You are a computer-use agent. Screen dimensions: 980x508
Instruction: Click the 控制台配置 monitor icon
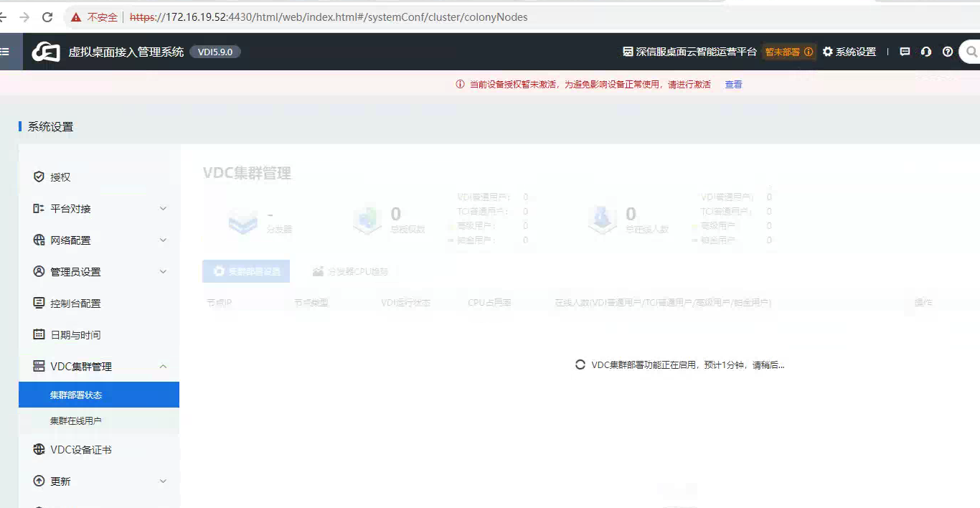pos(39,303)
